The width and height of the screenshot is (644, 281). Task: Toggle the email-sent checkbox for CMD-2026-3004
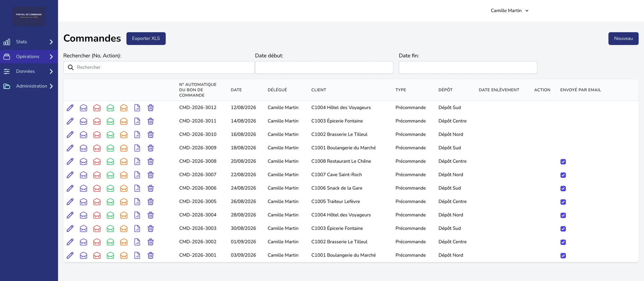pyautogui.click(x=563, y=215)
